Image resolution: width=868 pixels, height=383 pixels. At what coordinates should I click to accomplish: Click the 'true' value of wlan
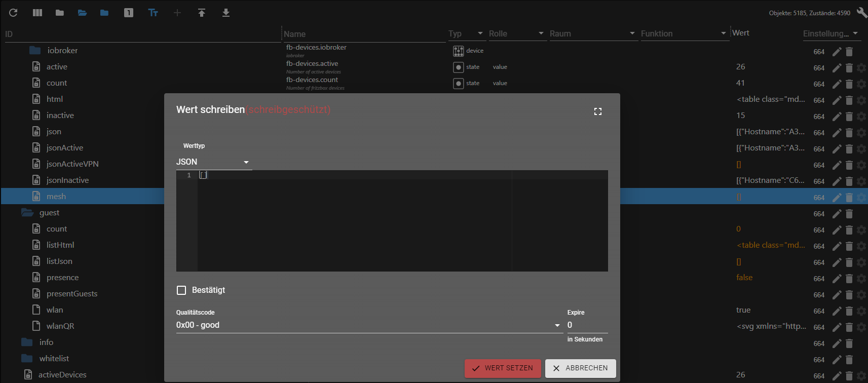(x=743, y=310)
